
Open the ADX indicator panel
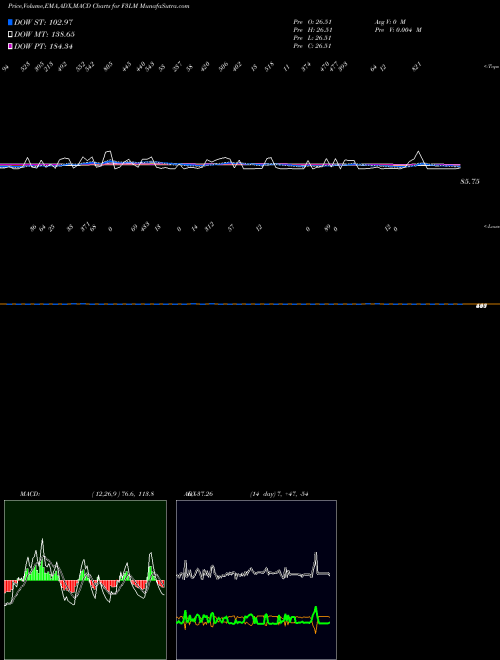coord(256,580)
